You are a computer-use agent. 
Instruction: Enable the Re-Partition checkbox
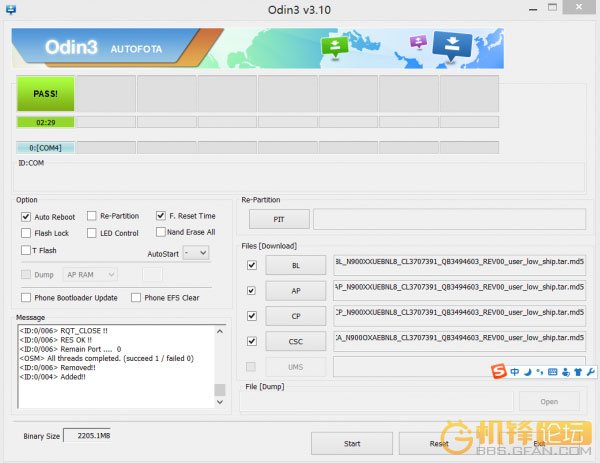click(91, 216)
